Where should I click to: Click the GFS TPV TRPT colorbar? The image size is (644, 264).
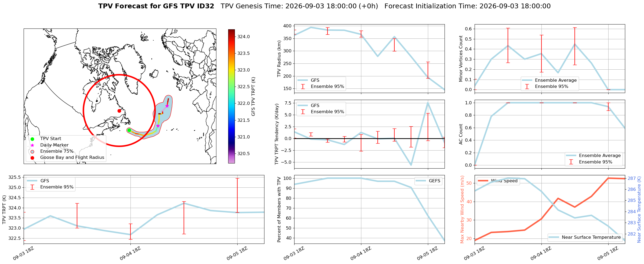tap(231, 96)
